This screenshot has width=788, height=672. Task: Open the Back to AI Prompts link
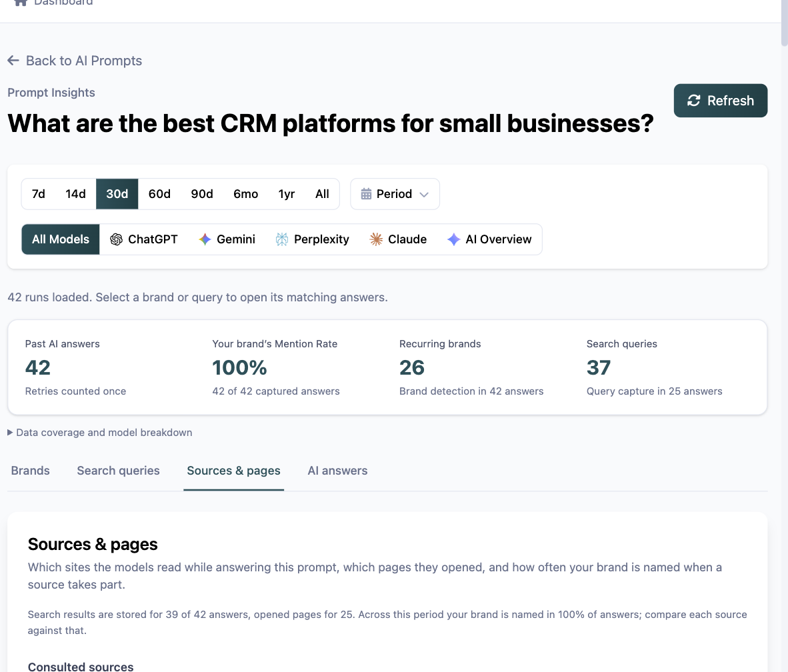[75, 61]
